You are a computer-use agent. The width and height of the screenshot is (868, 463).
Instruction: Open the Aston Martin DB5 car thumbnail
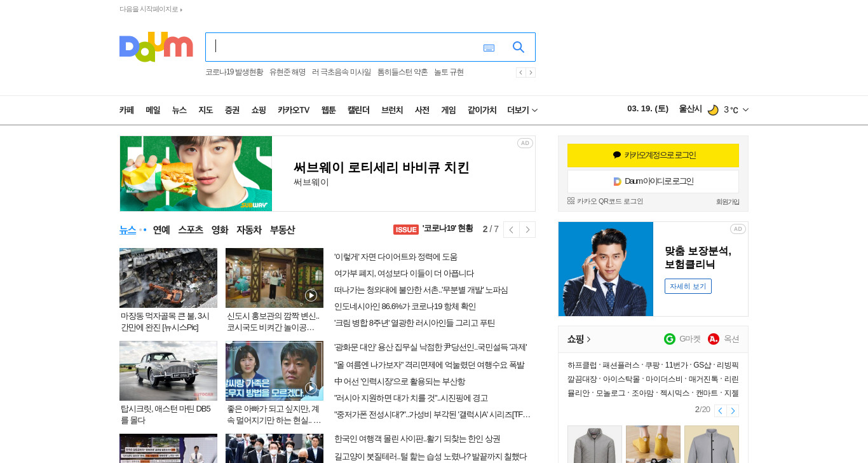pyautogui.click(x=168, y=371)
